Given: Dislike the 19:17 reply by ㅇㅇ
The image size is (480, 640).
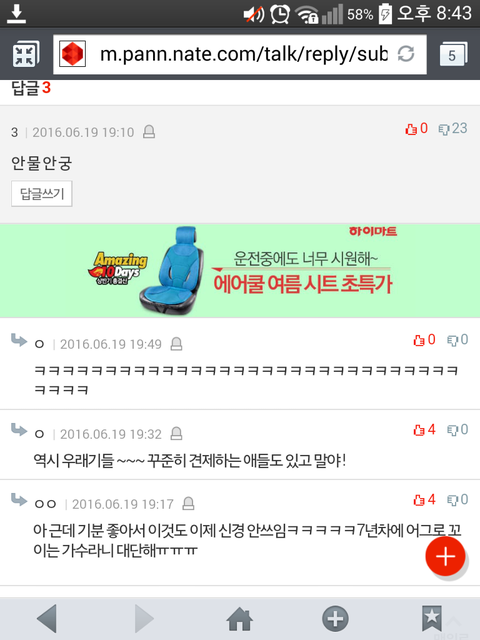Looking at the screenshot, I should [458, 500].
